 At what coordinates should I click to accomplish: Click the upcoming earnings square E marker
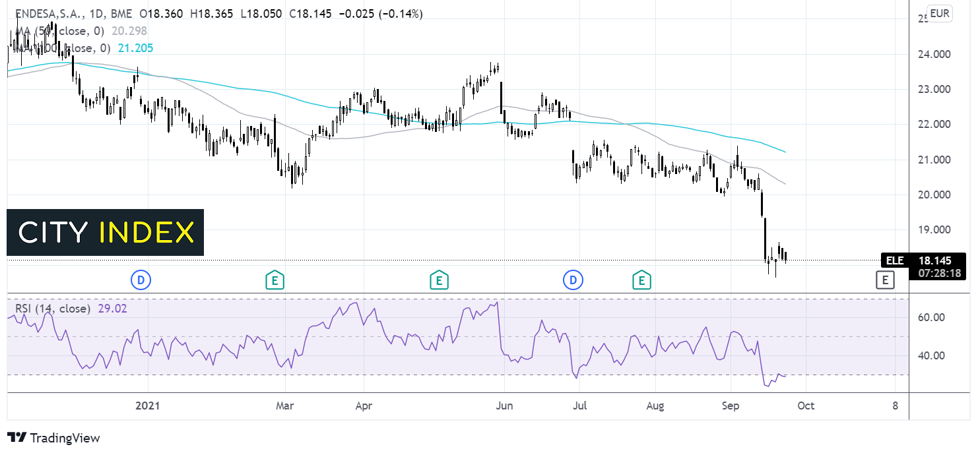point(884,280)
